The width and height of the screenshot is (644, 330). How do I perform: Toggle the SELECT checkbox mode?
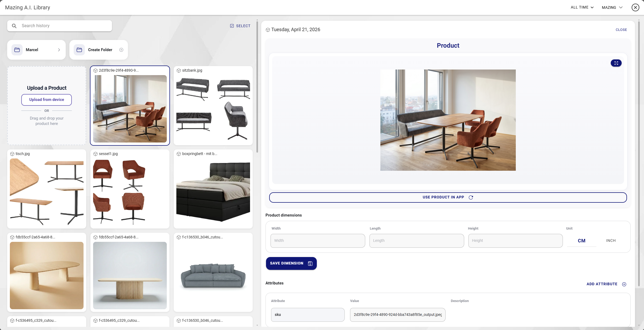tap(240, 26)
